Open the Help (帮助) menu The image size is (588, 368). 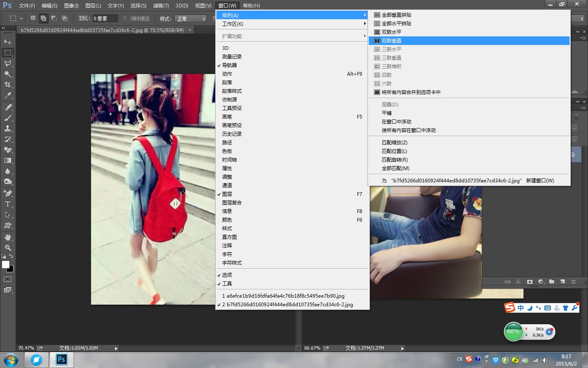251,6
